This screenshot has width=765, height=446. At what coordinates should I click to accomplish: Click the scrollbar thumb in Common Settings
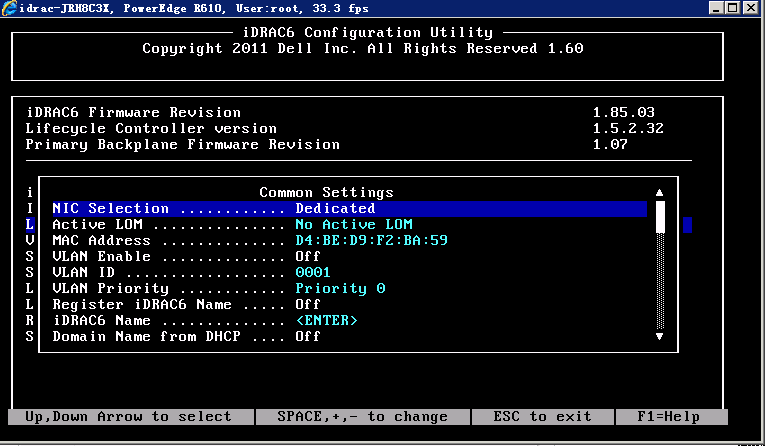tap(660, 217)
